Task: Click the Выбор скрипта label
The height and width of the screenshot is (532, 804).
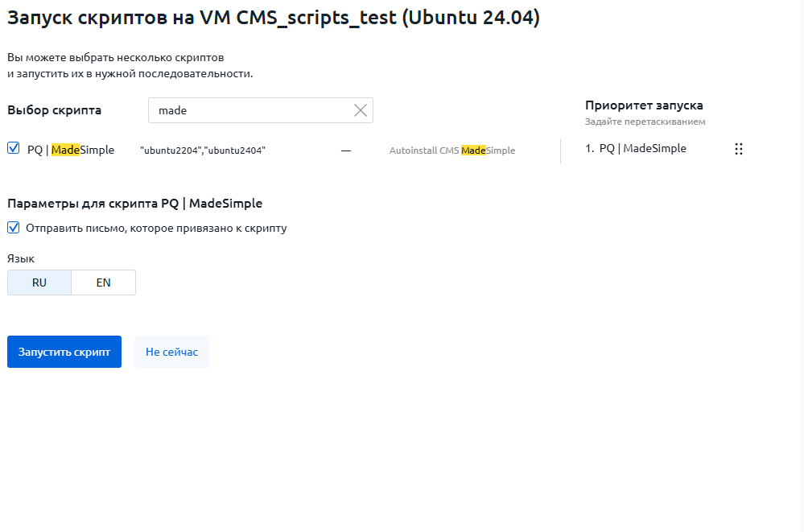Action: (x=55, y=110)
